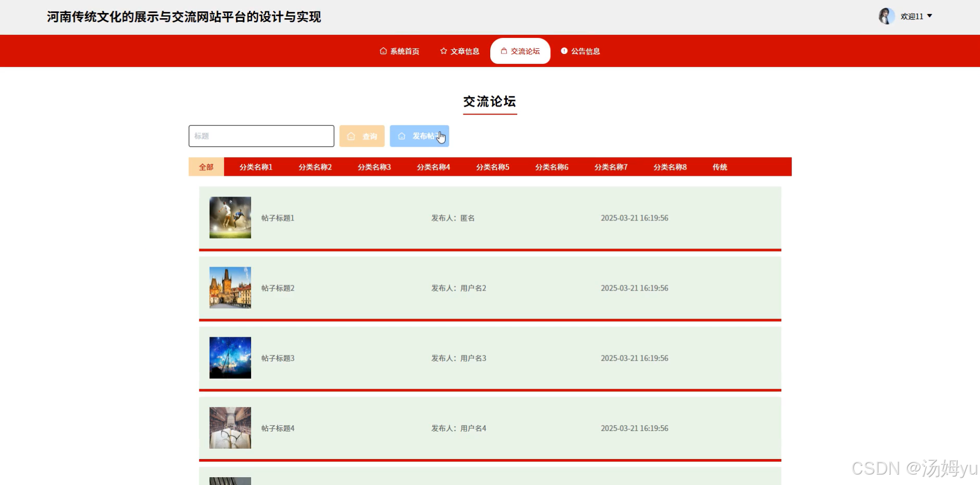980x485 pixels.
Task: Open the post titled 帖子标题3
Action: pos(278,358)
